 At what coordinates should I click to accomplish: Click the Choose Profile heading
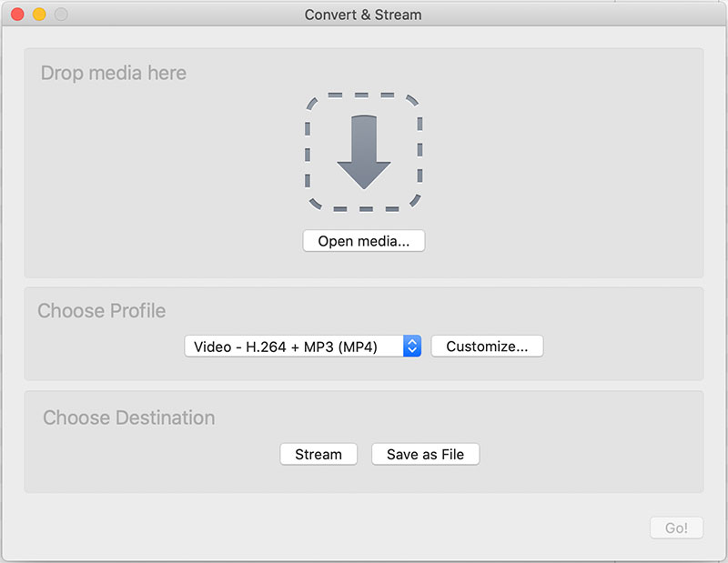pos(102,311)
